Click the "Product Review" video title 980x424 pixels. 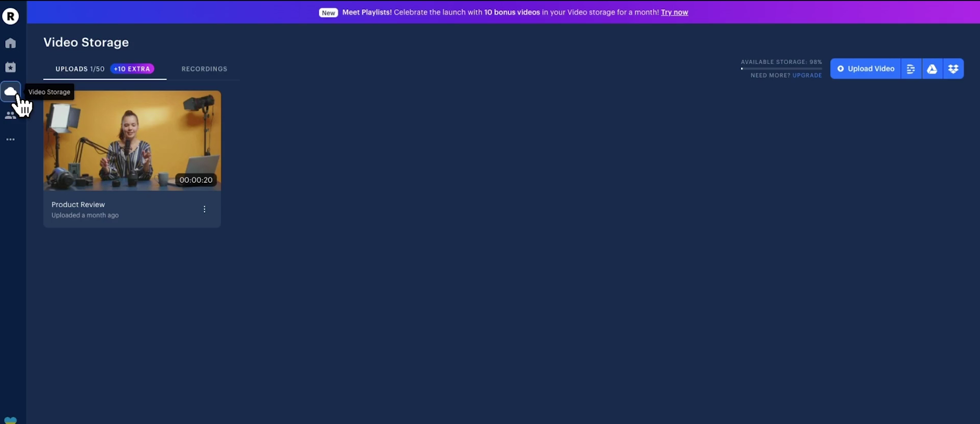click(78, 204)
